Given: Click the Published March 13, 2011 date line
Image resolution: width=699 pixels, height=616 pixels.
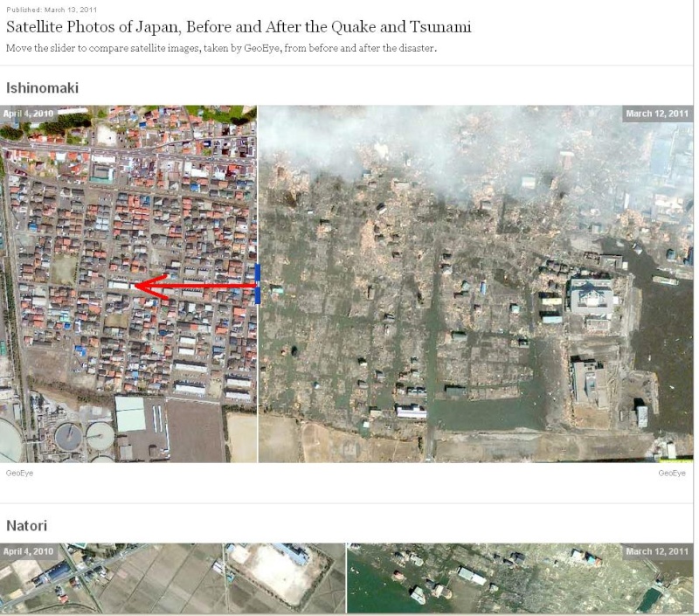Looking at the screenshot, I should 52,10.
